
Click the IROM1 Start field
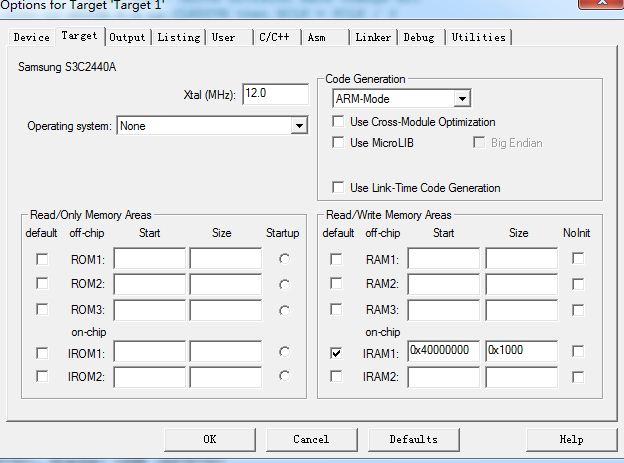[x=150, y=351]
